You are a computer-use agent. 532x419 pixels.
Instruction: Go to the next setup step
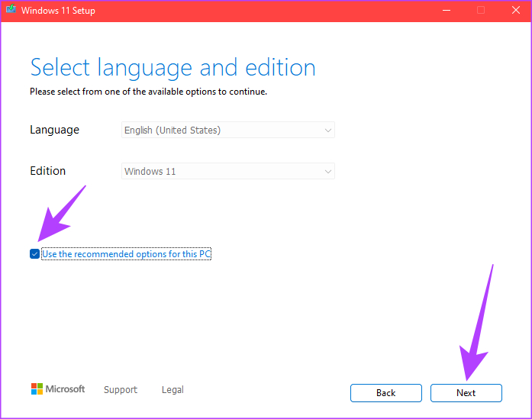[466, 393]
